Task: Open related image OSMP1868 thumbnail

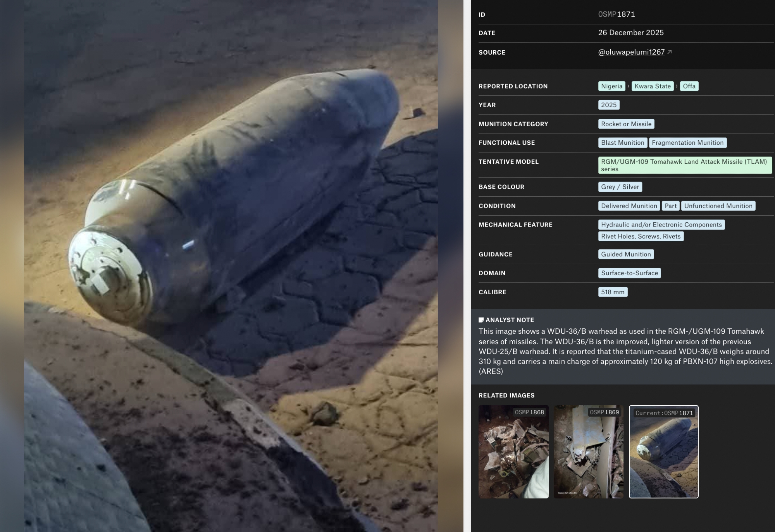Action: [x=513, y=451]
